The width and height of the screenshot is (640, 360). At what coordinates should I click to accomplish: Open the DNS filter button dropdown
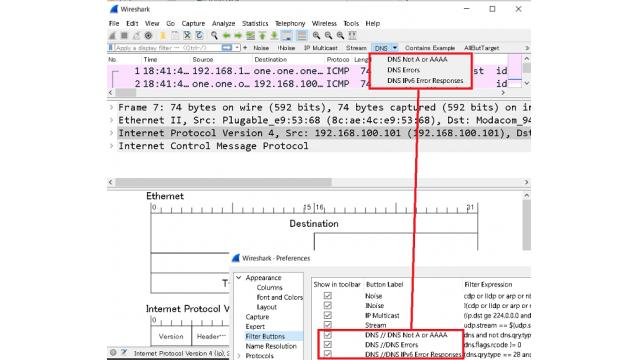[x=394, y=48]
